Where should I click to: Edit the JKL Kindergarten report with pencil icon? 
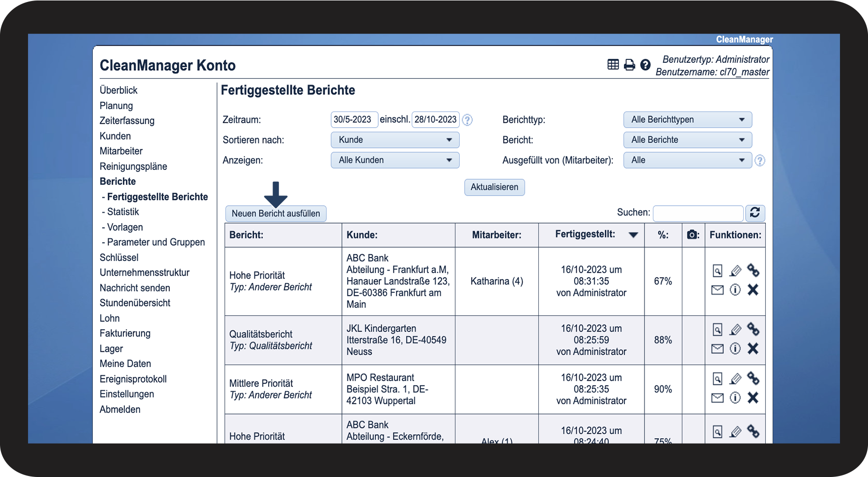735,329
